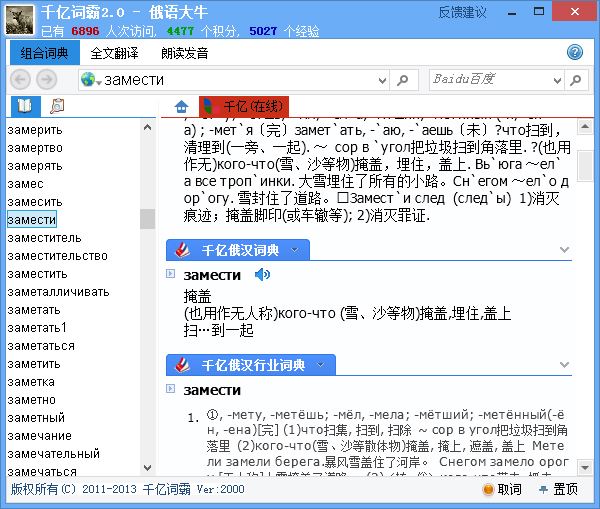Select заместить in word list
The height and width of the screenshot is (509, 600).
coord(38,274)
